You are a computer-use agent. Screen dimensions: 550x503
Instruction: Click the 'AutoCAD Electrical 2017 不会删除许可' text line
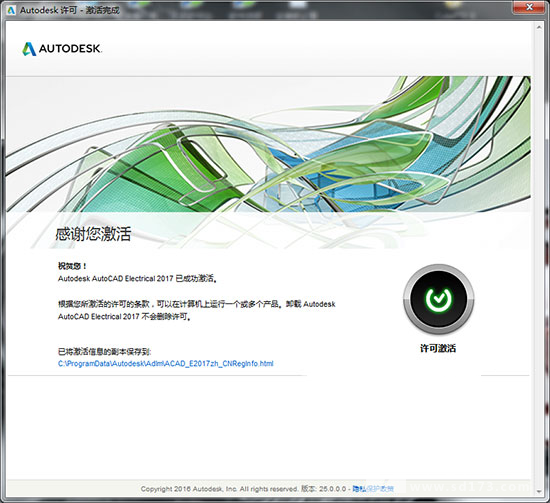pyautogui.click(x=125, y=316)
